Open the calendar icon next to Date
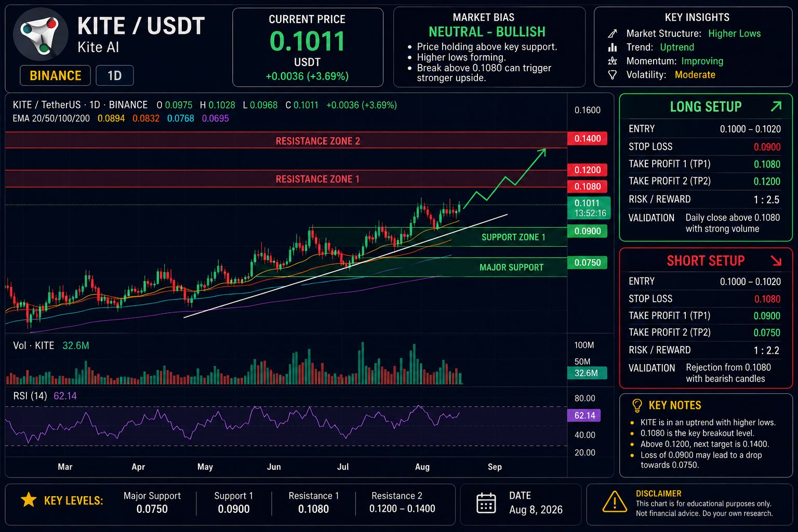This screenshot has width=798, height=532. point(486,503)
